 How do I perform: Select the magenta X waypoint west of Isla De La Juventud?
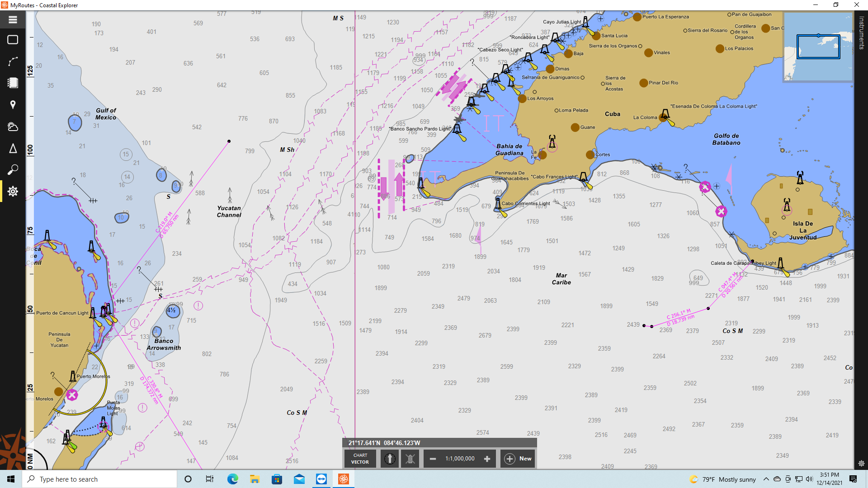coord(721,211)
